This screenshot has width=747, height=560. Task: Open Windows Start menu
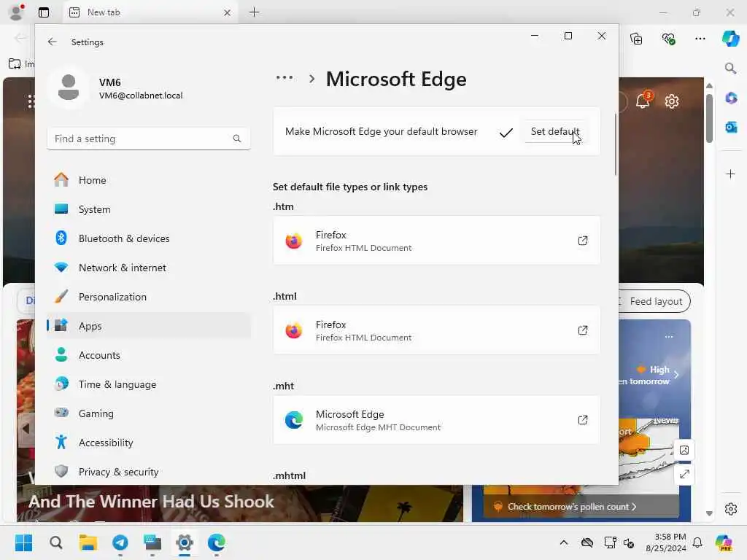pos(24,542)
